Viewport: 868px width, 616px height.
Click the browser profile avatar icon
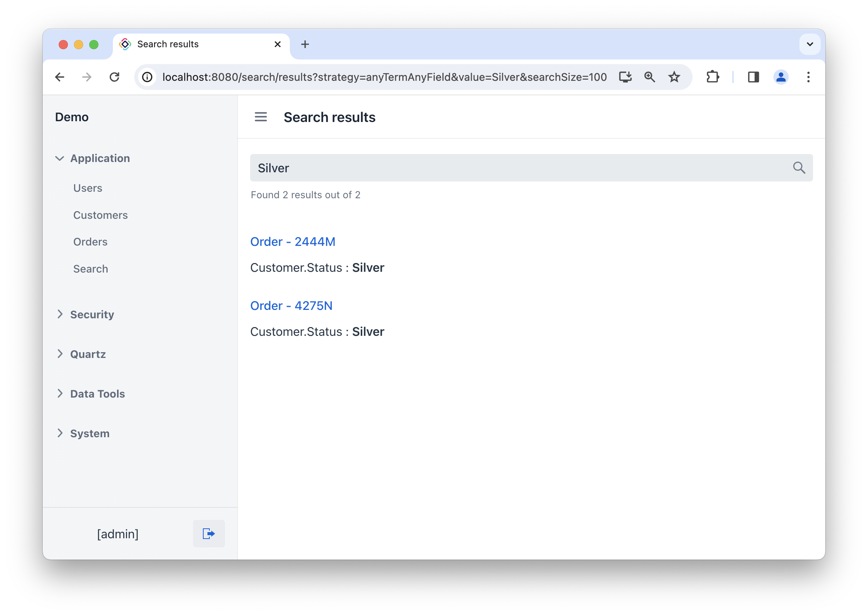(x=780, y=77)
